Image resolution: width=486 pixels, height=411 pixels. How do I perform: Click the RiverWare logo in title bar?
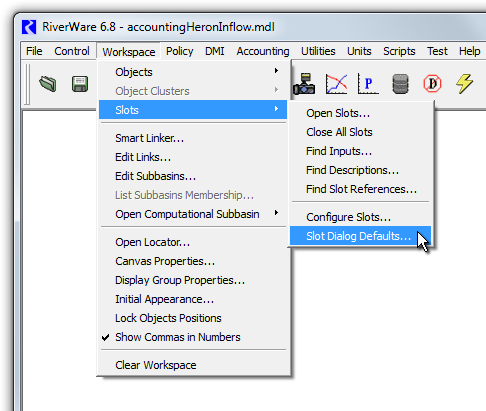point(29,27)
